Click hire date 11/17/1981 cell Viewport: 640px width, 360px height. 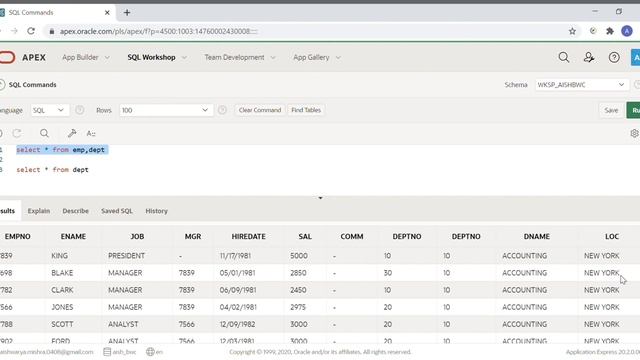pyautogui.click(x=235, y=256)
